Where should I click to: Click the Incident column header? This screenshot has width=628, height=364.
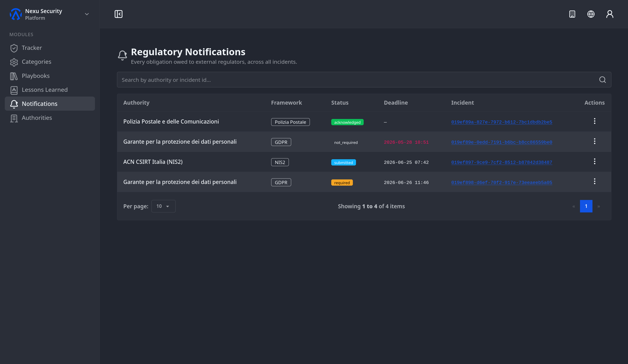point(462,103)
